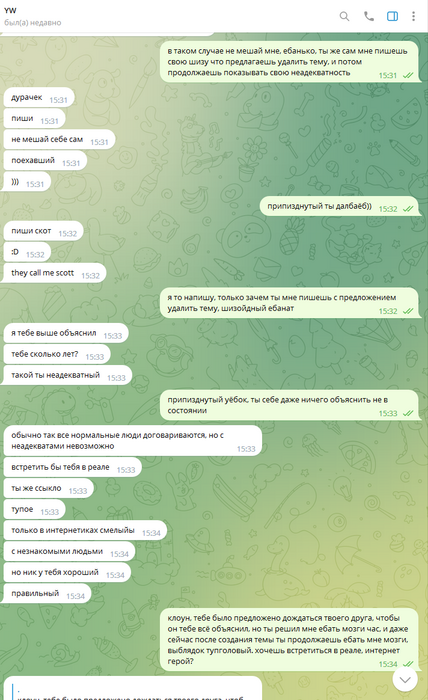Click the 'дурачек' message bubble

39,98
